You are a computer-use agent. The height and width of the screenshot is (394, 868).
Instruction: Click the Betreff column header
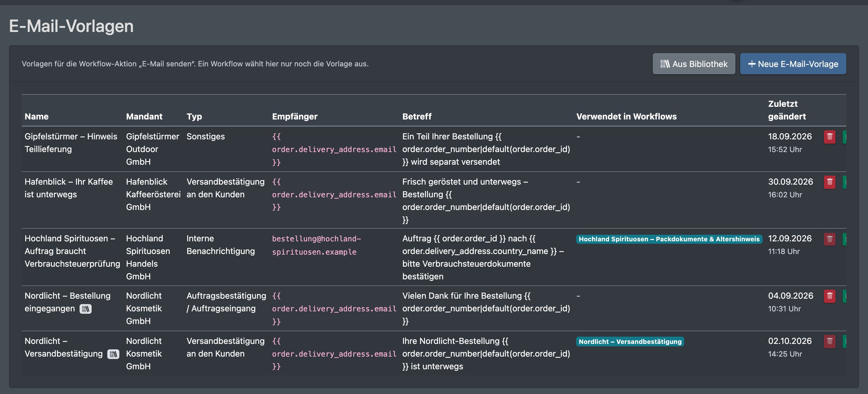[x=417, y=116]
